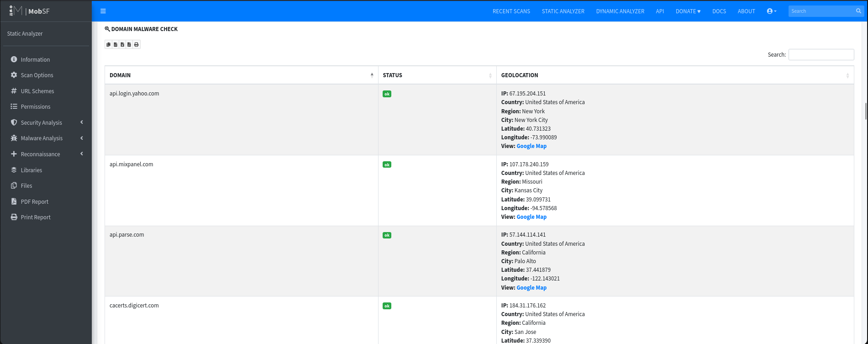Select the api.parse.com domain cell
Image resolution: width=868 pixels, height=344 pixels.
coord(241,261)
